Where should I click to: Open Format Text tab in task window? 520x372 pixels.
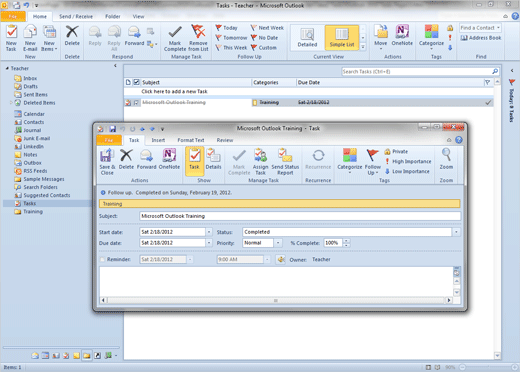(191, 140)
